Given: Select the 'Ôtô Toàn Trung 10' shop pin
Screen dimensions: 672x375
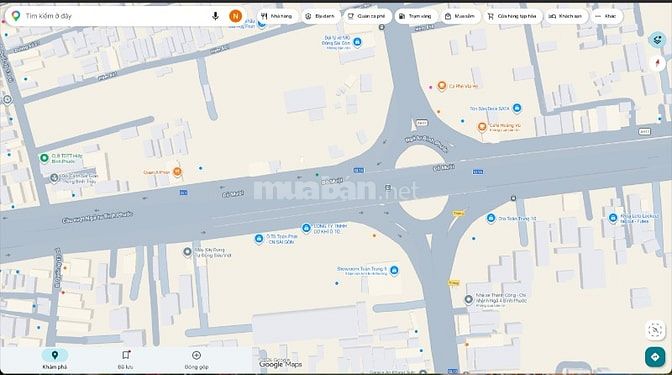Looking at the screenshot, I should pos(491,218).
